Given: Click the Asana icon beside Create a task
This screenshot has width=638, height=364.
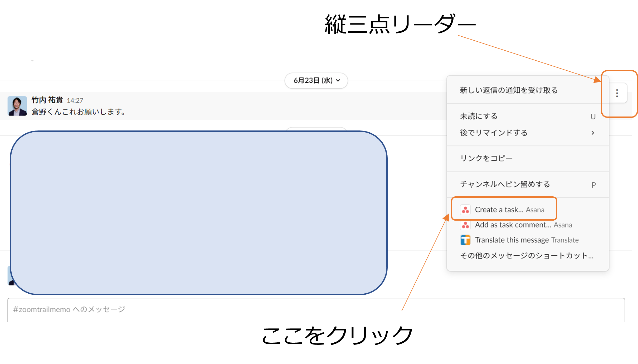Looking at the screenshot, I should 465,210.
